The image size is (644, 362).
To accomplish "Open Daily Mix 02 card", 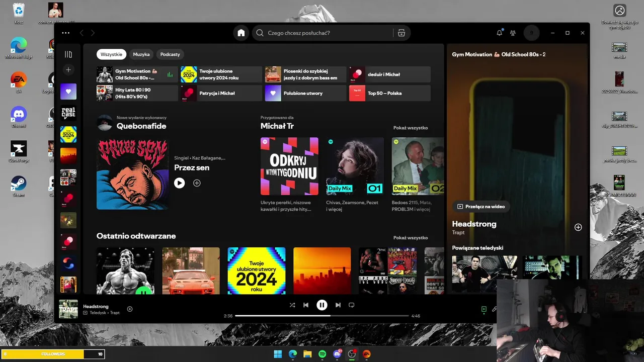I will pos(418,166).
